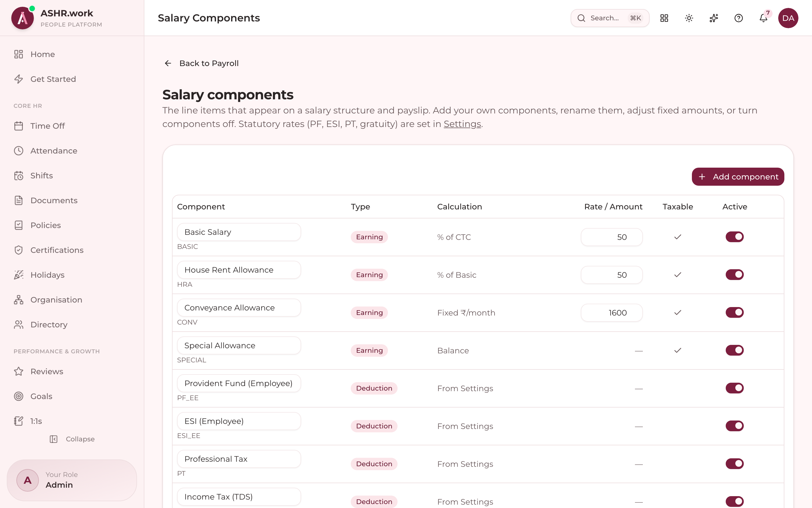This screenshot has width=812, height=508.
Task: Click the Get Started lightning icon
Action: [18, 79]
